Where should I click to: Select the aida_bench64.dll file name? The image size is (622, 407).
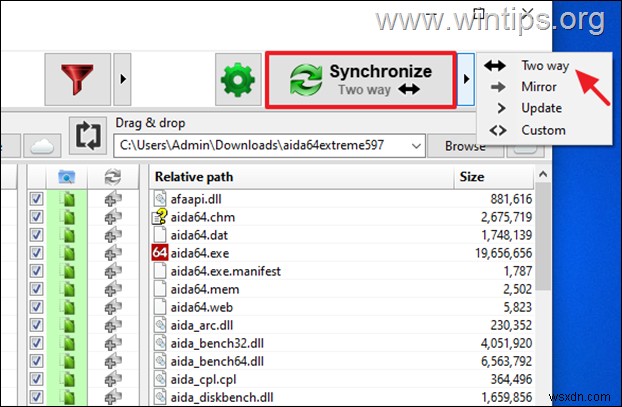point(217,361)
